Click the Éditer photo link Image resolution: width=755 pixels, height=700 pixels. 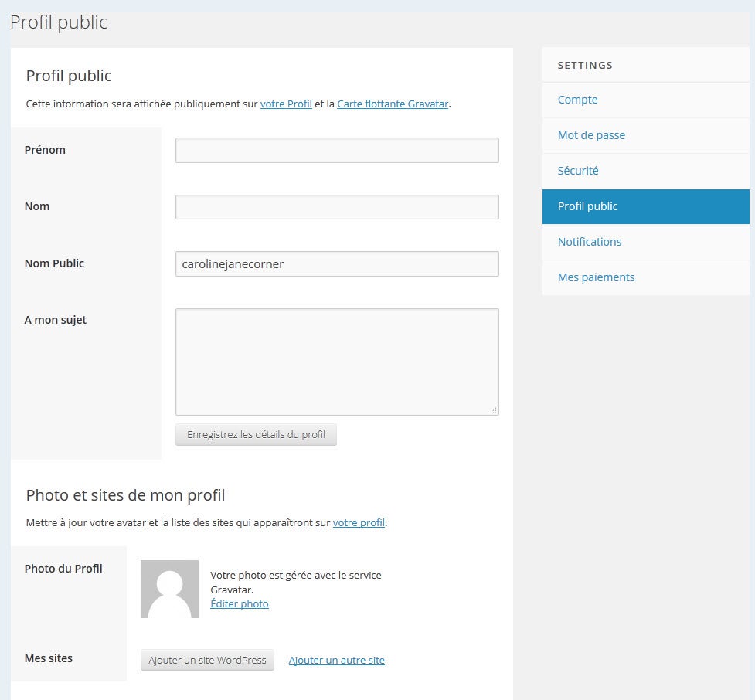tap(240, 604)
